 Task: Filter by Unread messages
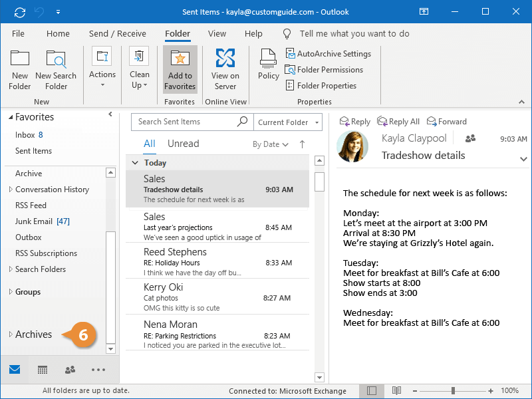click(x=184, y=144)
